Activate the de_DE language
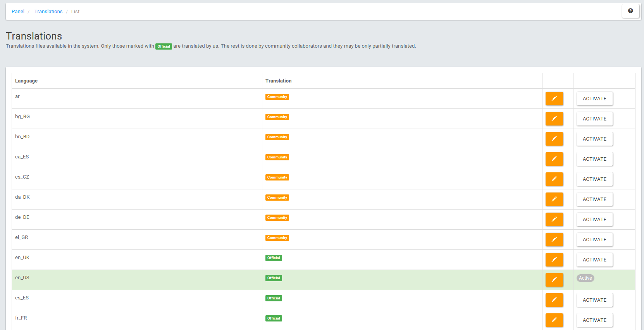Image resolution: width=644 pixels, height=330 pixels. click(594, 219)
